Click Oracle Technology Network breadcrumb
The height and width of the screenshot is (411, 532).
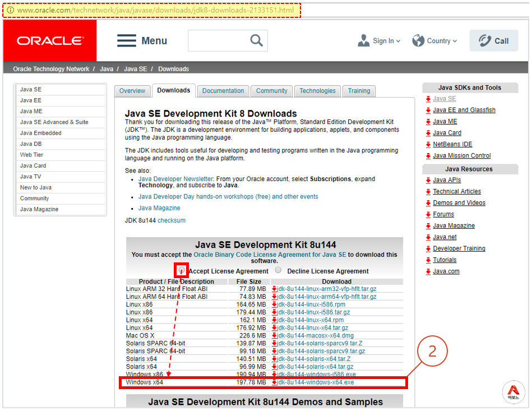tap(51, 69)
